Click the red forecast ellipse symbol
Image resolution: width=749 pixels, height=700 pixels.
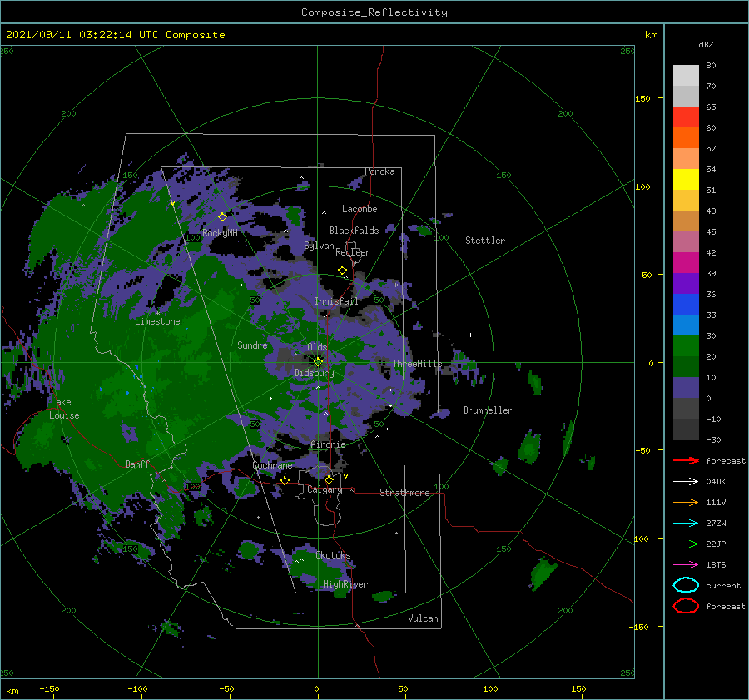tap(686, 606)
